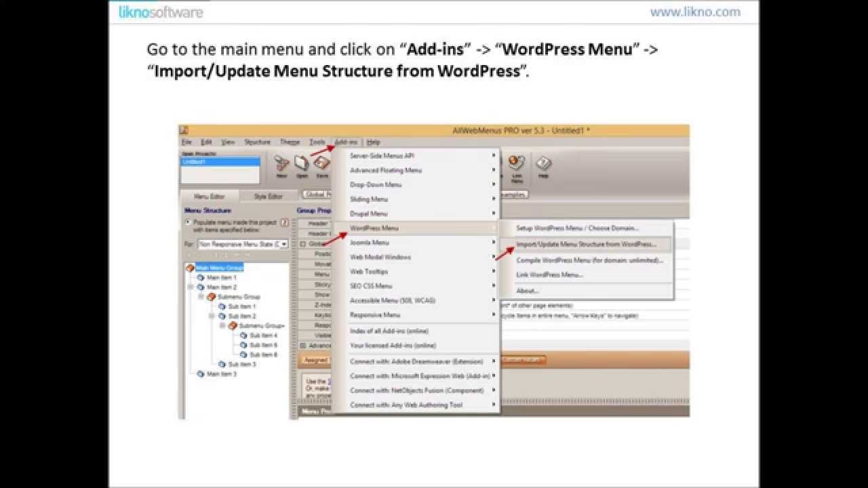
Task: Select the Sub Item 3 tree row
Action: (x=241, y=364)
